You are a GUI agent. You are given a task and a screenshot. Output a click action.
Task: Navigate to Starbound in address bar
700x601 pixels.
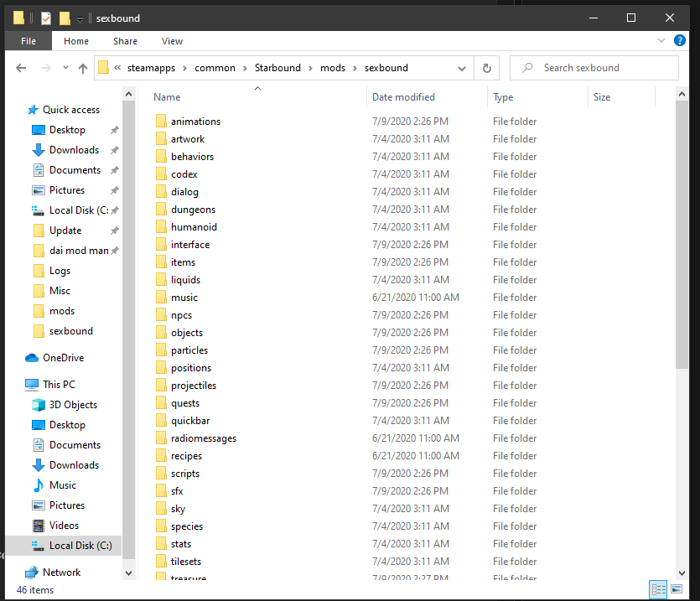pyautogui.click(x=277, y=68)
